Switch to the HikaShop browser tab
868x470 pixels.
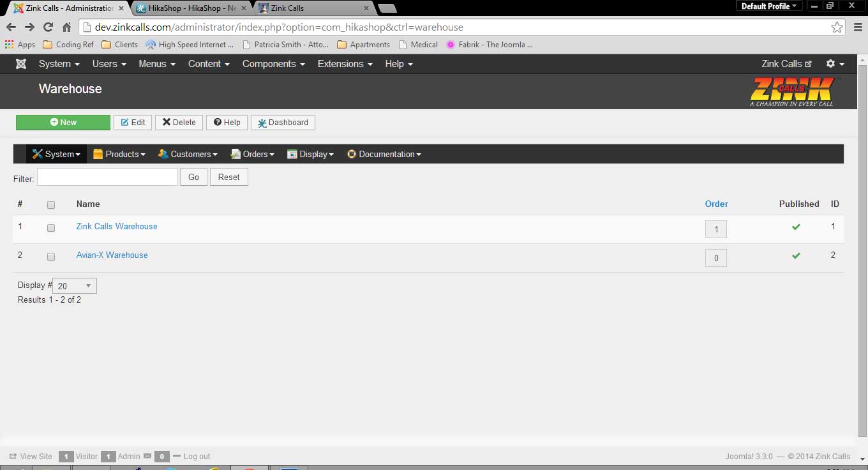pos(191,8)
